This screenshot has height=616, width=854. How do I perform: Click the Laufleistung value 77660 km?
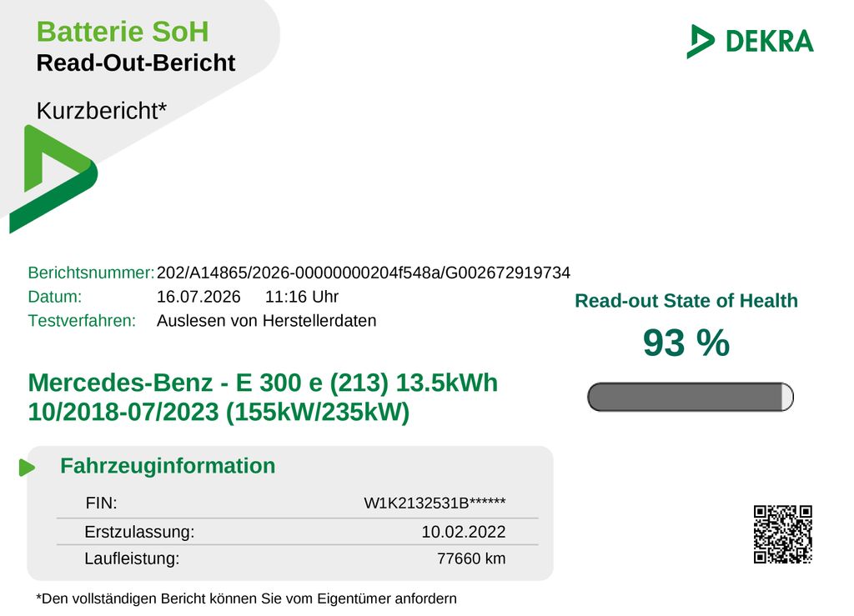click(471, 558)
